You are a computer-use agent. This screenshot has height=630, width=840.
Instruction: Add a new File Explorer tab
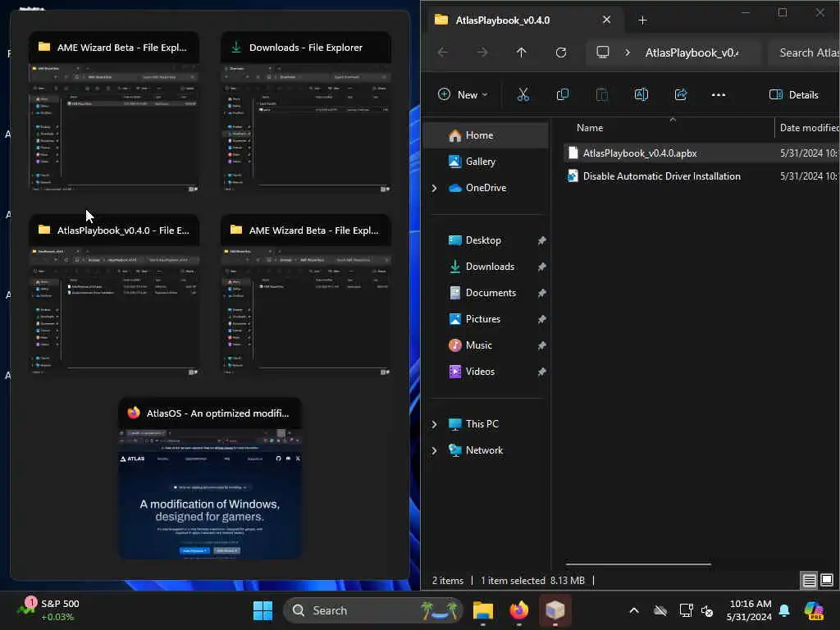pyautogui.click(x=642, y=21)
